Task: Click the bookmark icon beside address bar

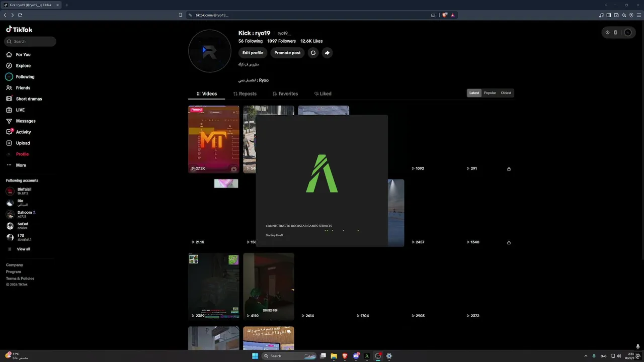Action: (x=181, y=15)
